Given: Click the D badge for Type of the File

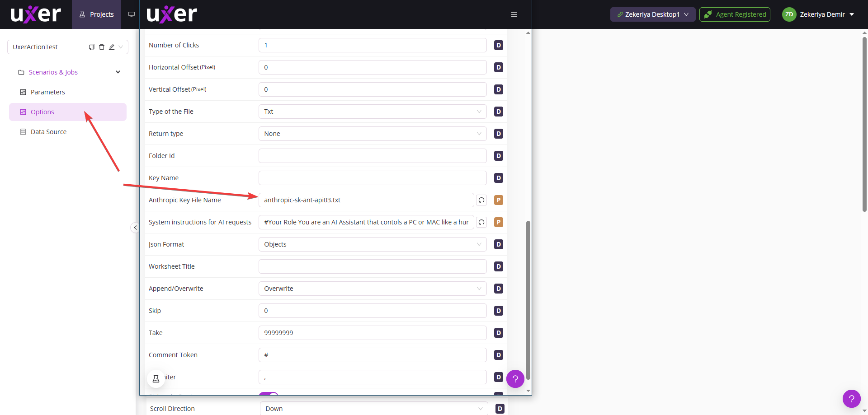Looking at the screenshot, I should tap(499, 112).
